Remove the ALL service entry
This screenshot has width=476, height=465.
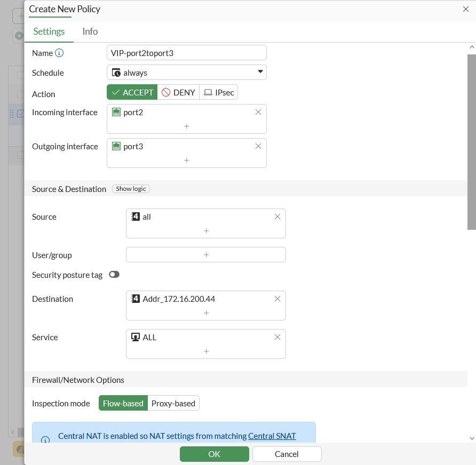tap(277, 337)
